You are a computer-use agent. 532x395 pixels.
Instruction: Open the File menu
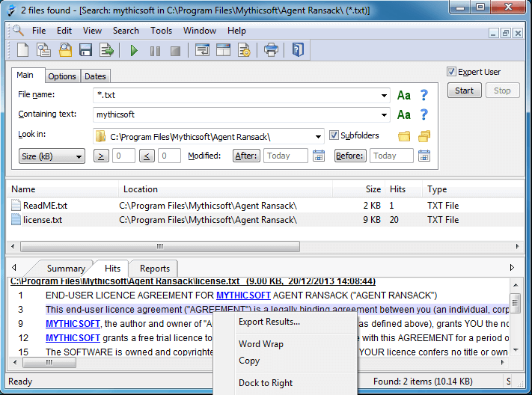(39, 31)
